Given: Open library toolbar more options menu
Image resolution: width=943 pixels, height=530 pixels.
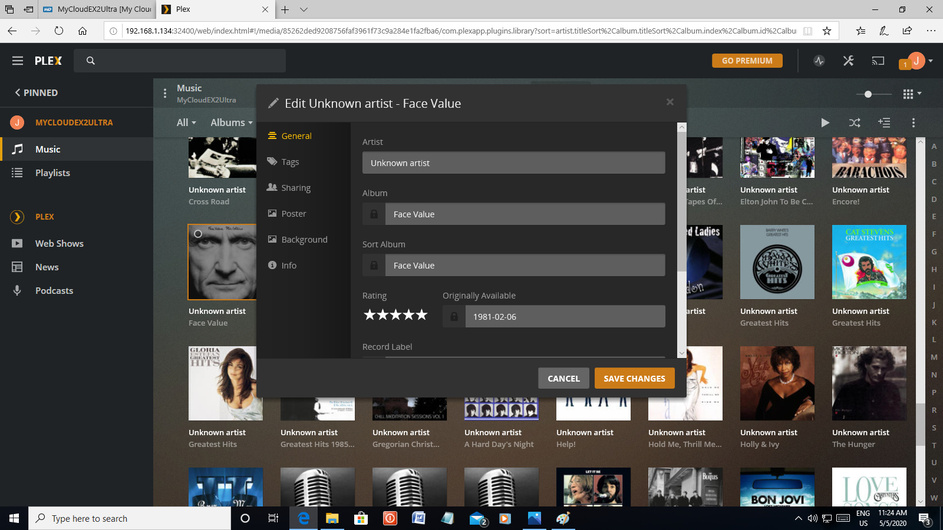Looking at the screenshot, I should tap(914, 123).
